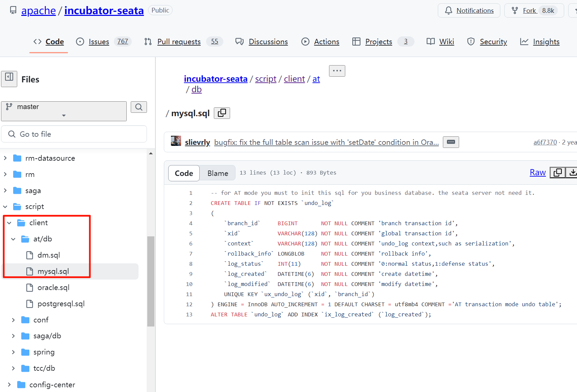Copy raw file contents
Viewport: 577px width, 392px height.
558,173
